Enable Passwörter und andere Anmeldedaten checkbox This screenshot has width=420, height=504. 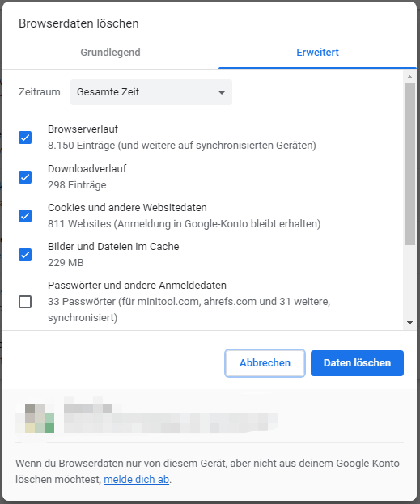(25, 302)
